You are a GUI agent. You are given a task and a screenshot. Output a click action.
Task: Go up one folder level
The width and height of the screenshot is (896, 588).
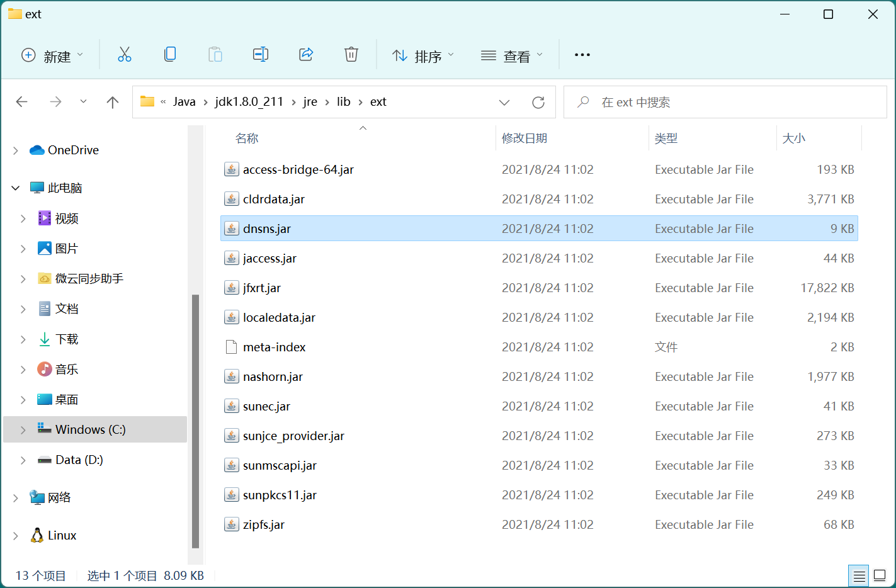(113, 102)
